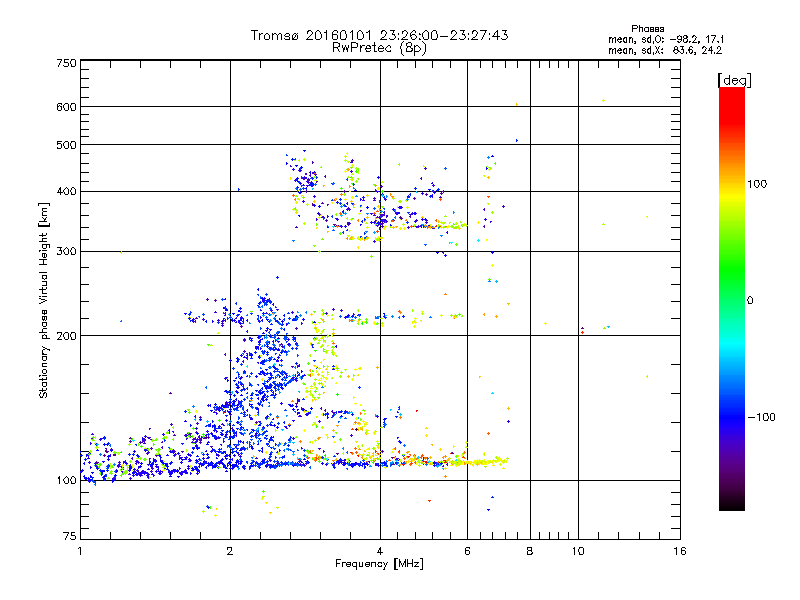The image size is (800, 600).
Task: Click the x-axis label '16'
Action: click(x=680, y=551)
